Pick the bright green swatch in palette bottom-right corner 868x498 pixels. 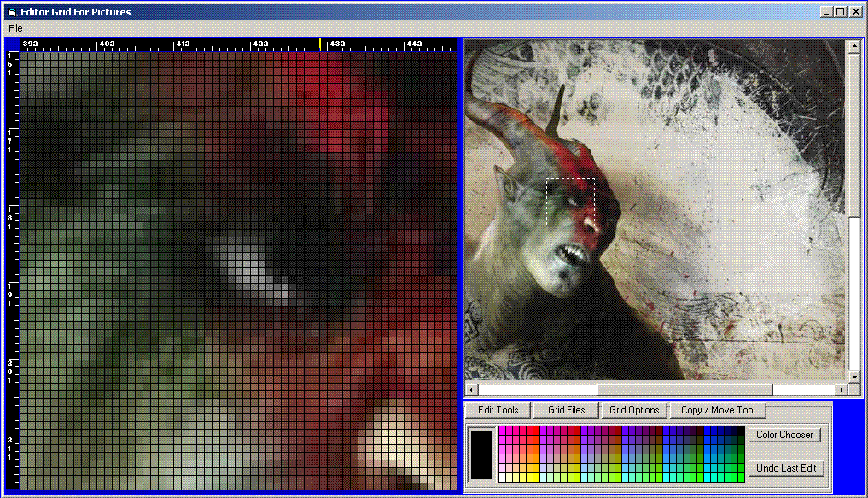coord(739,477)
